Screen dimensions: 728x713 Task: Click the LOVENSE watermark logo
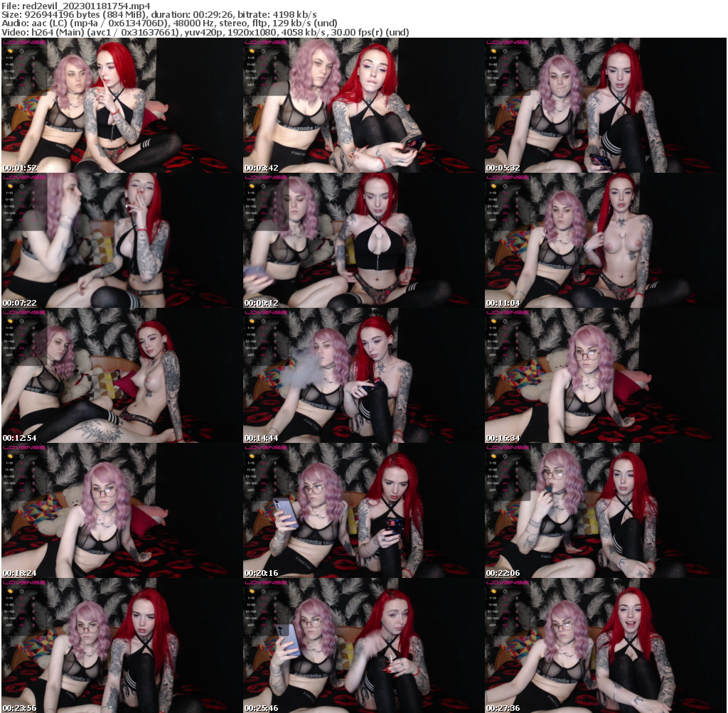click(x=25, y=43)
